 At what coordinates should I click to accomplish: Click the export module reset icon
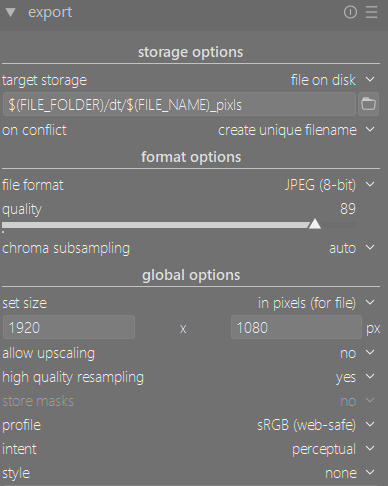(350, 13)
